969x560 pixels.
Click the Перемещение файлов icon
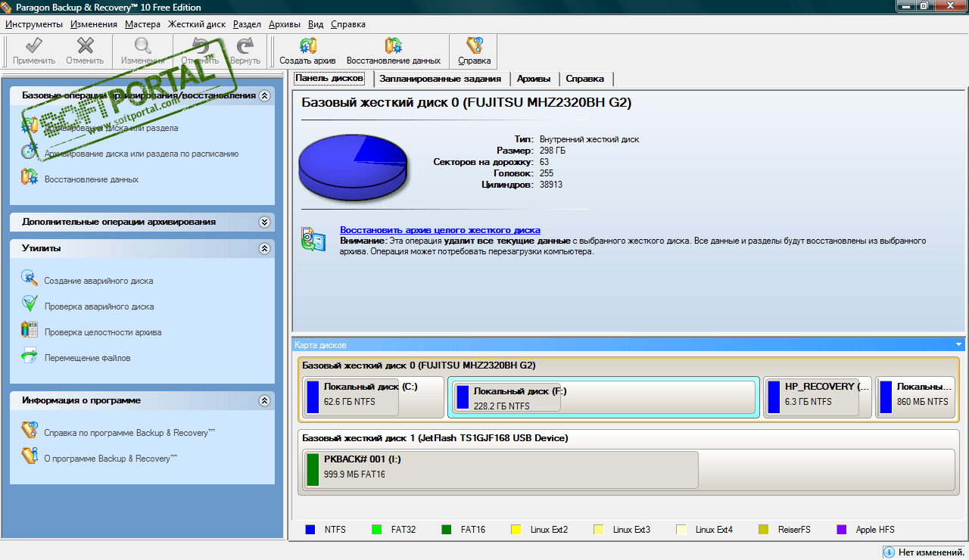pyautogui.click(x=30, y=356)
